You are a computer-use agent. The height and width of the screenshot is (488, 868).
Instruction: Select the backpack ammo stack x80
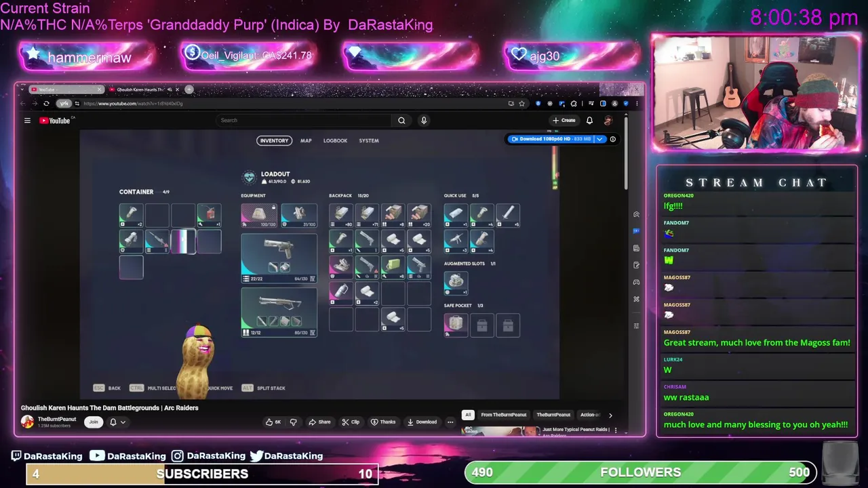[341, 215]
